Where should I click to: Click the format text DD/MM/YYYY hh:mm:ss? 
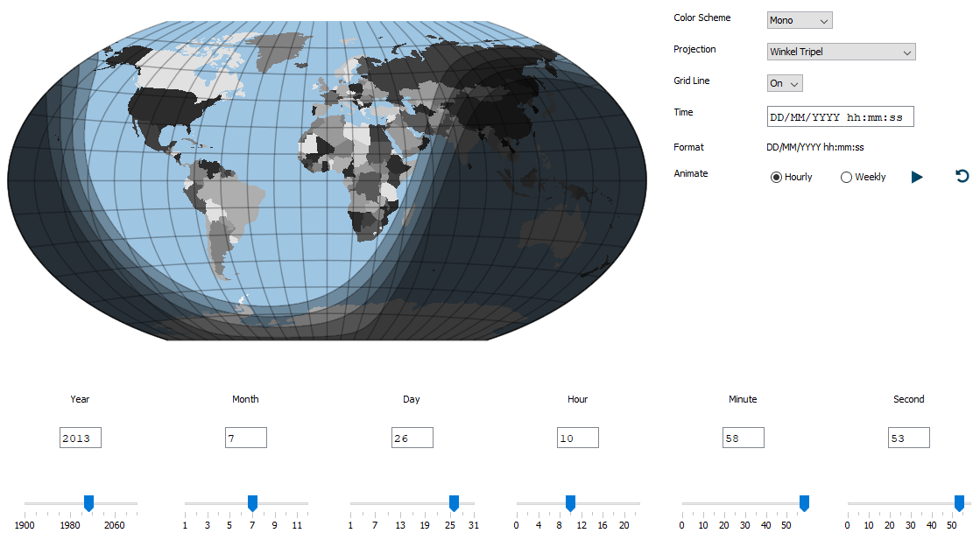(x=815, y=147)
